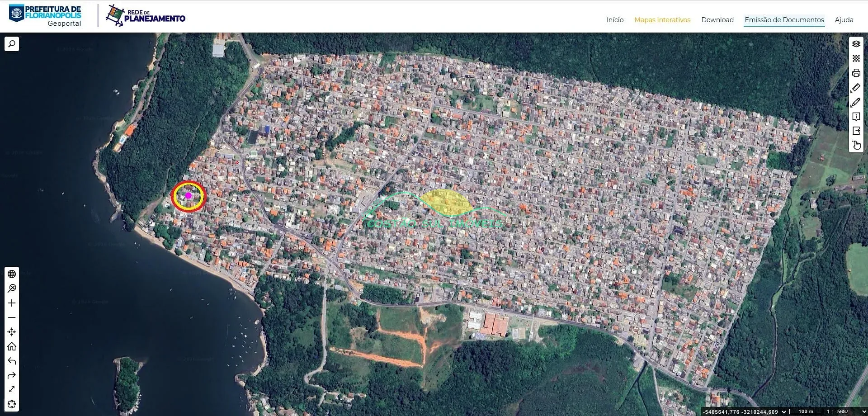
Task: Open the Mapas Interativos menu
Action: [662, 20]
